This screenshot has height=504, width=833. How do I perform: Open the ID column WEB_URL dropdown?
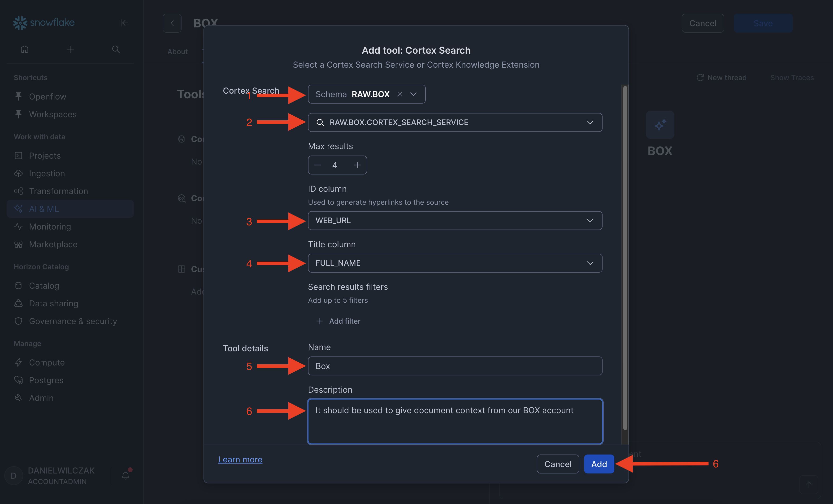point(590,220)
